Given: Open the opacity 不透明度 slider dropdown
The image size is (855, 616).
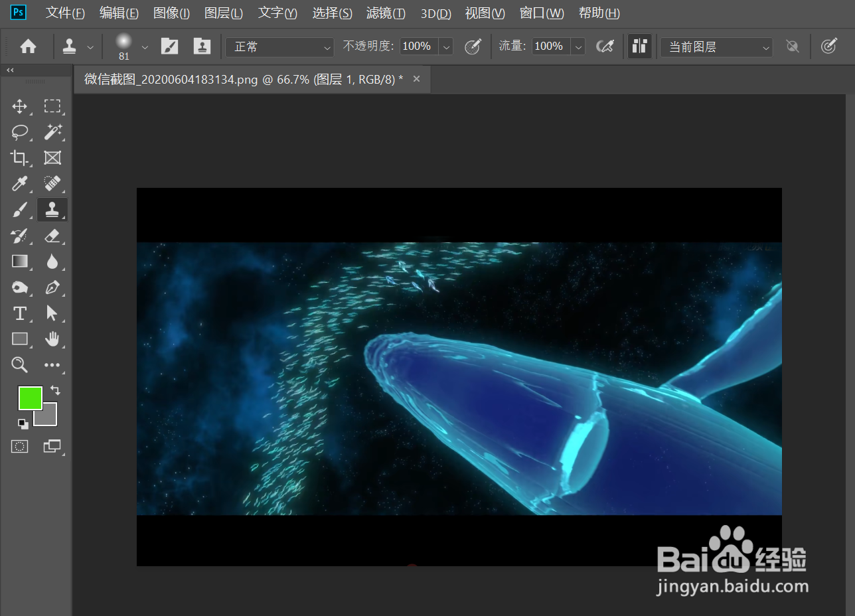Looking at the screenshot, I should tap(447, 46).
